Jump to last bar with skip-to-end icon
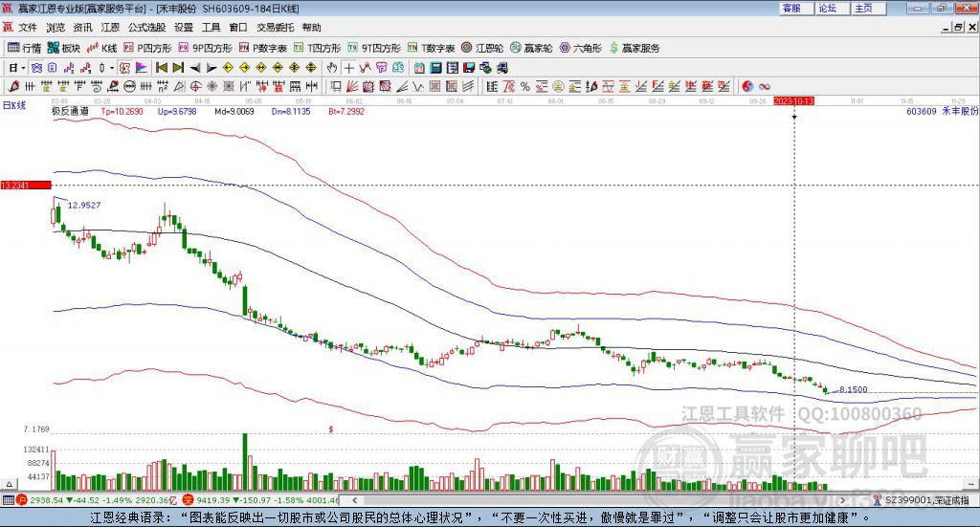Image resolution: width=980 pixels, height=527 pixels. click(178, 68)
